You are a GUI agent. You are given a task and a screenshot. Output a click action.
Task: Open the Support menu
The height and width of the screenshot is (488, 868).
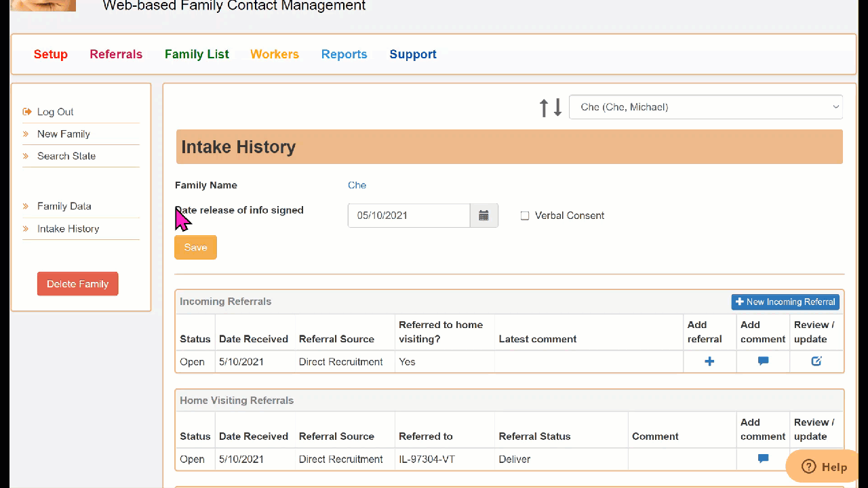(x=413, y=54)
